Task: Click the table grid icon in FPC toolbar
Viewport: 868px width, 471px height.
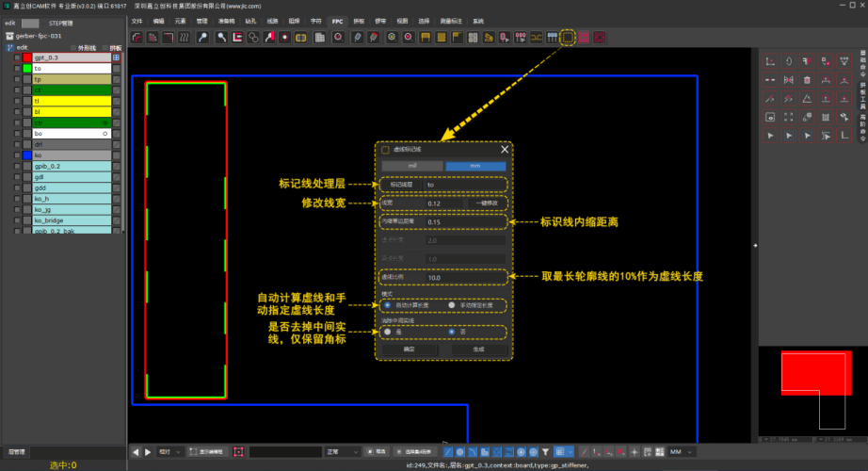Action: 319,38
